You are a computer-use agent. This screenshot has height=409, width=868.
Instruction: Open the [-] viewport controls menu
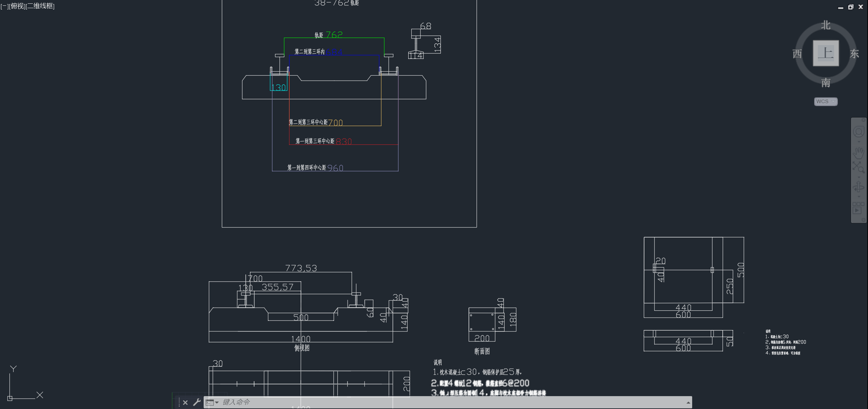click(x=4, y=6)
